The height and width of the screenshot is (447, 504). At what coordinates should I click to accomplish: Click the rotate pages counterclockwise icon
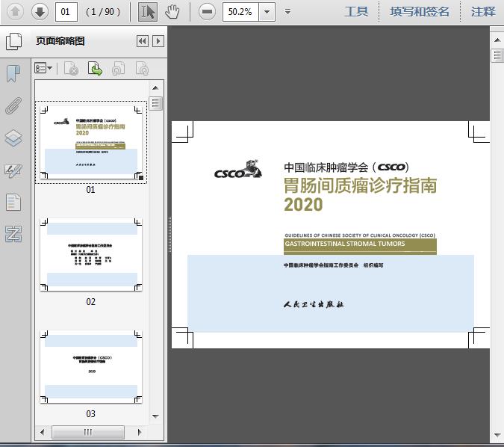tap(118, 68)
